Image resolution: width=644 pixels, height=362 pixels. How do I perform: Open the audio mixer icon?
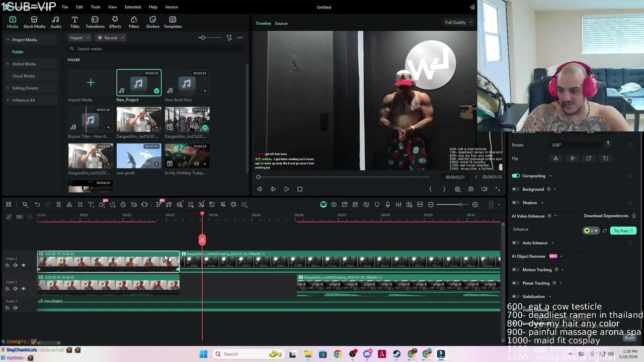(x=398, y=205)
